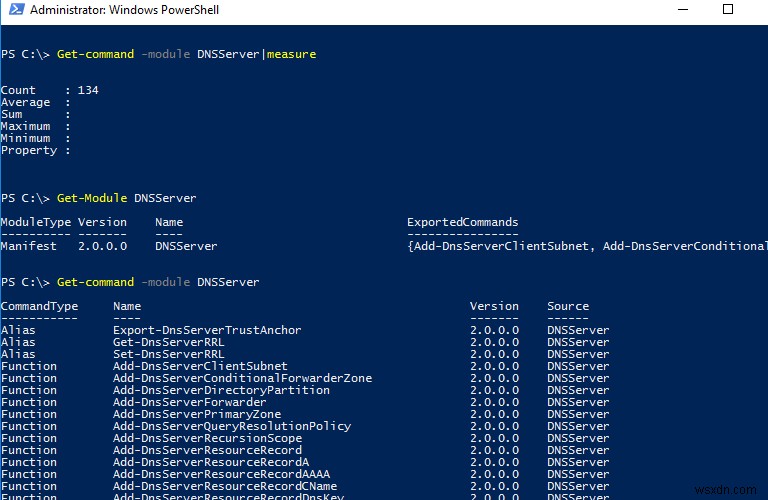The height and width of the screenshot is (500, 768).
Task: Click Add-DnsServerResourceRecord function name
Action: pos(208,451)
